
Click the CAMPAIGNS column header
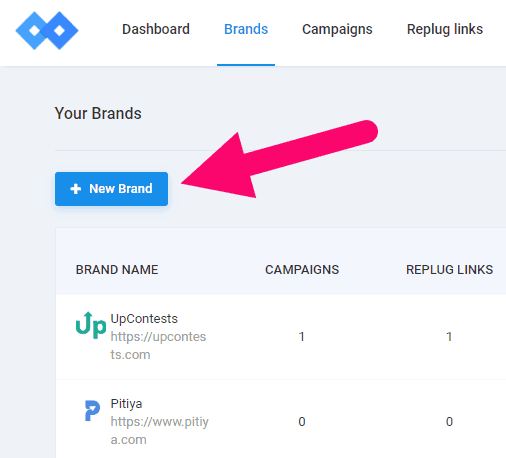[302, 270]
